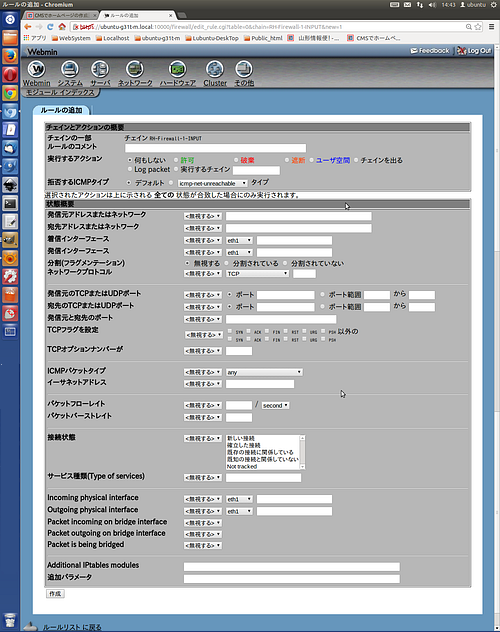Image resolution: width=500 pixels, height=632 pixels.
Task: Click the browser home icon
Action: click(62, 27)
